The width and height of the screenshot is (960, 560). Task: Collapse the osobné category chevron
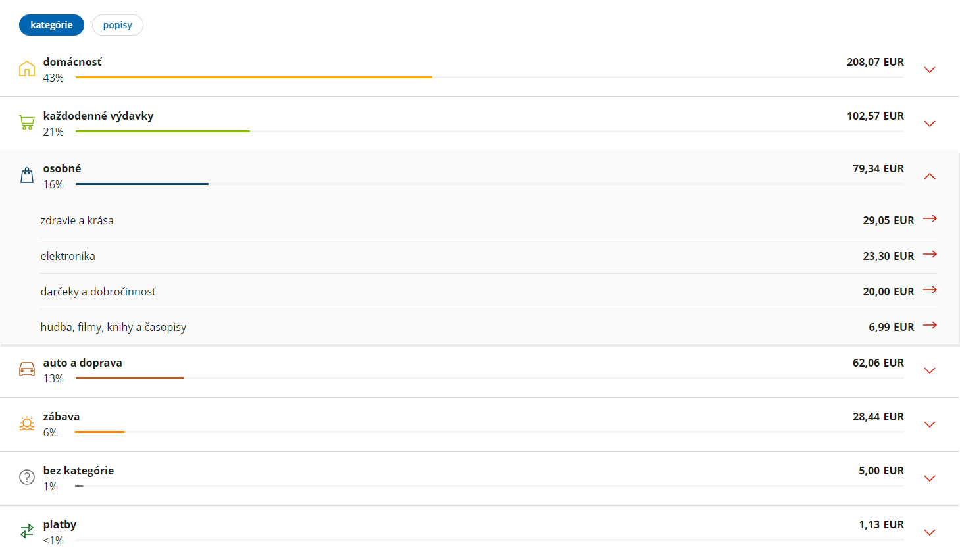(x=930, y=176)
